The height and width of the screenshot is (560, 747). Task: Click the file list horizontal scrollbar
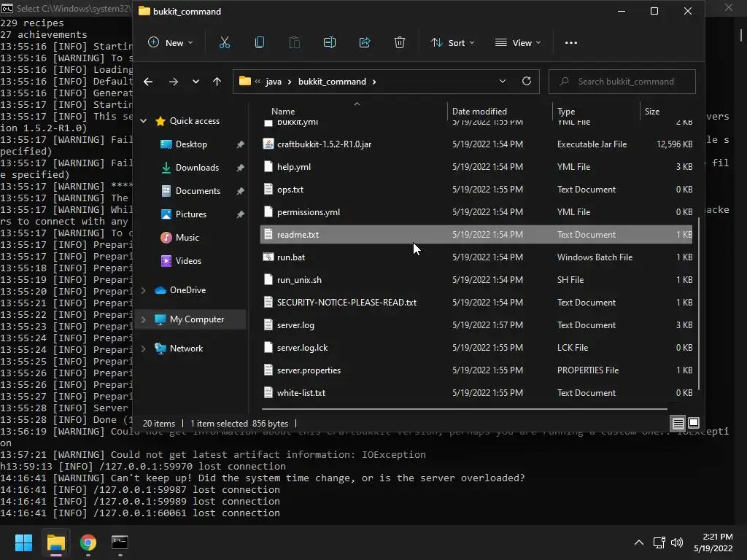tap(464, 408)
